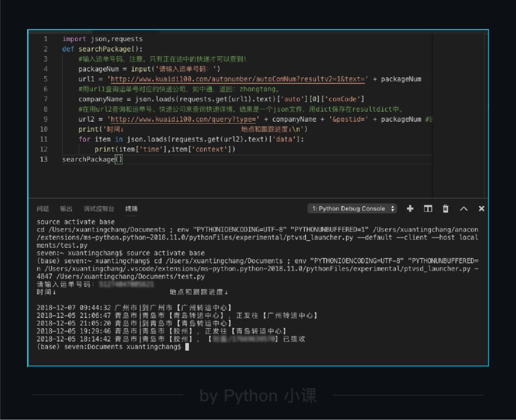Click line number 13 in the gutter
Screen dimensions: 516x420
click(44, 159)
